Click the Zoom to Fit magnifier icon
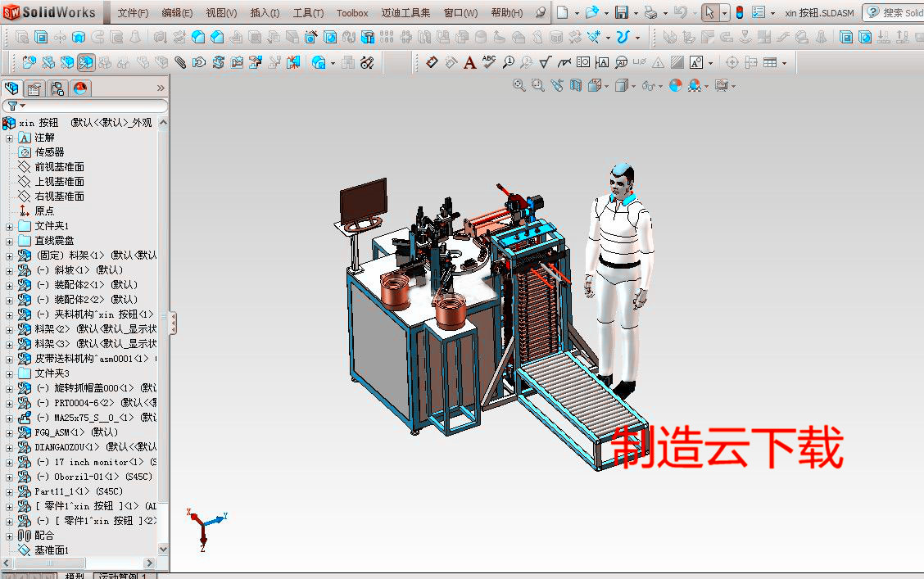The height and width of the screenshot is (579, 924). [x=518, y=86]
